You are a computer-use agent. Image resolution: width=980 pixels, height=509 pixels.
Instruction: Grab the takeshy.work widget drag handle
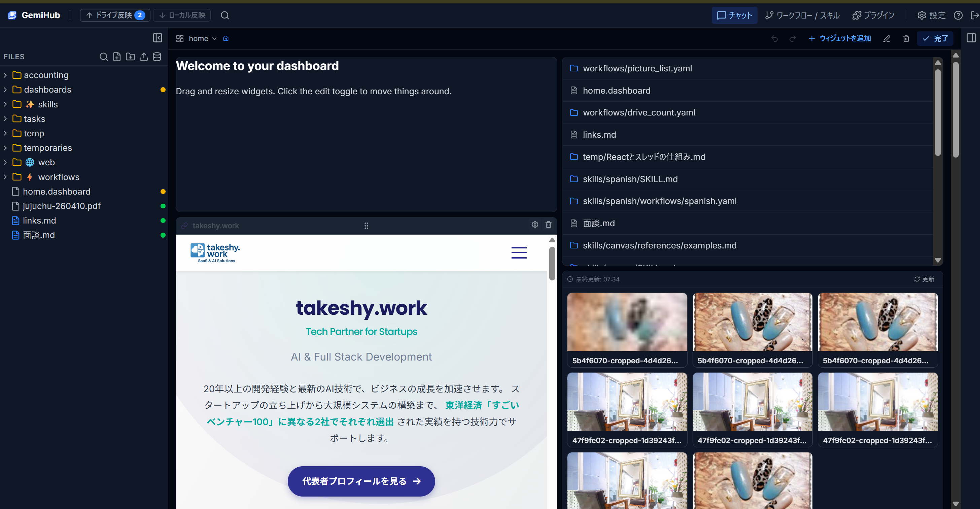coord(366,226)
